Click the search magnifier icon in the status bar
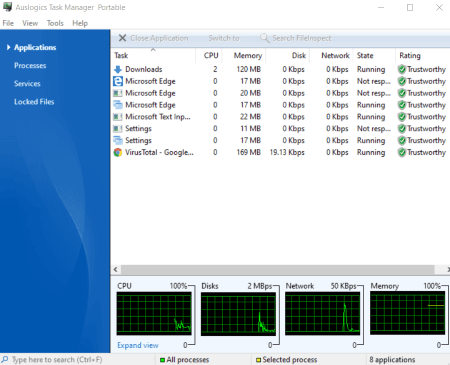 pyautogui.click(x=5, y=359)
